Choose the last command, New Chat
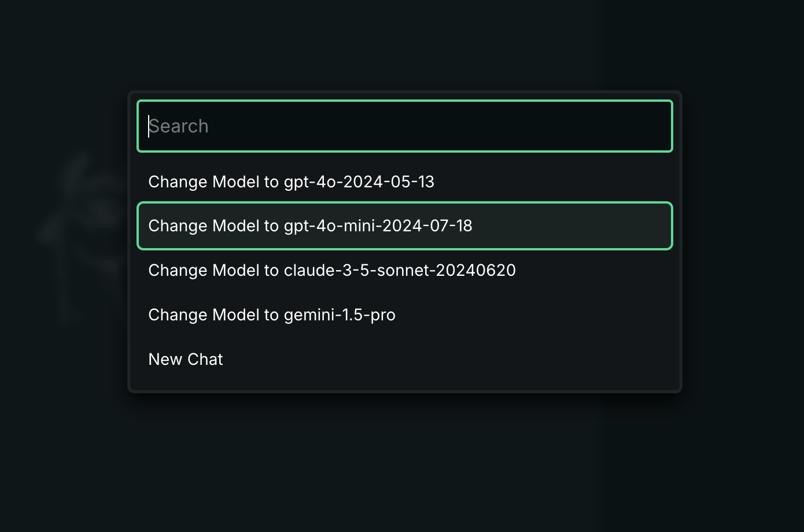The image size is (804, 532). (186, 359)
